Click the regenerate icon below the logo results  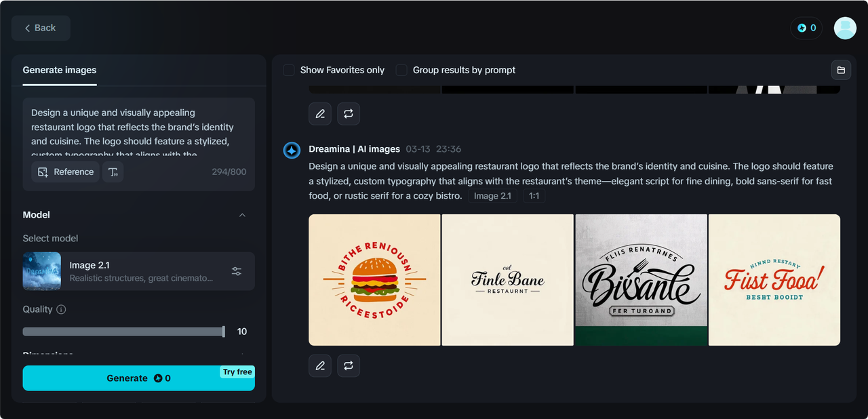[349, 365]
